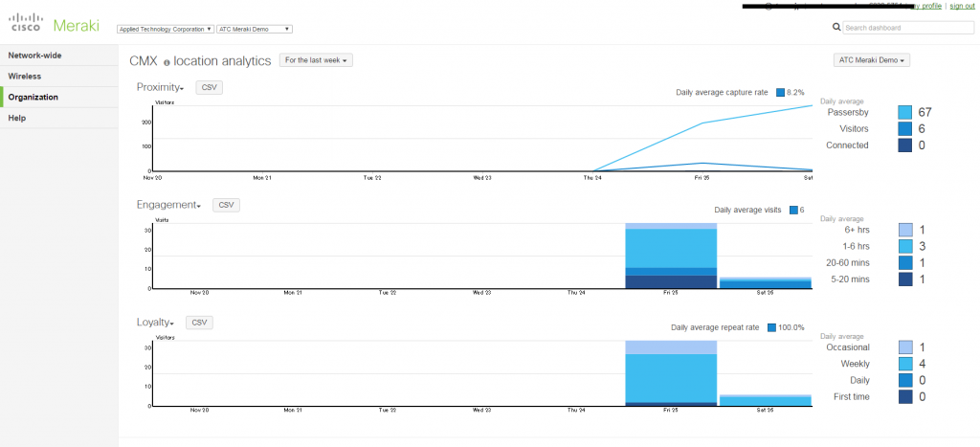Click the Connected legend color swatch
This screenshot has width=980, height=447.
(x=905, y=145)
